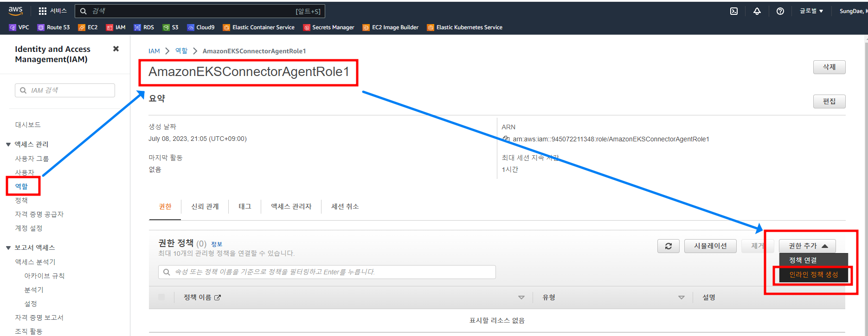Open RDS shortcut in favorites bar
Viewport: 868px width, 336px height.
[144, 27]
